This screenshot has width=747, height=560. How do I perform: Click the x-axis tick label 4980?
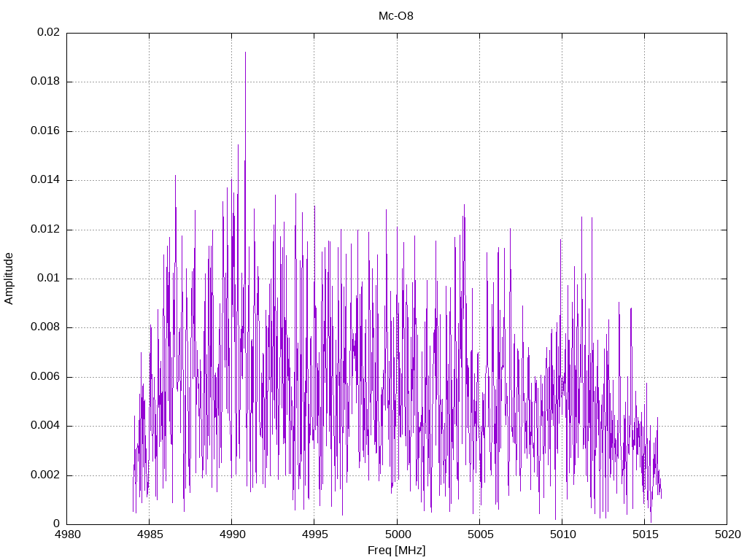pos(66,534)
